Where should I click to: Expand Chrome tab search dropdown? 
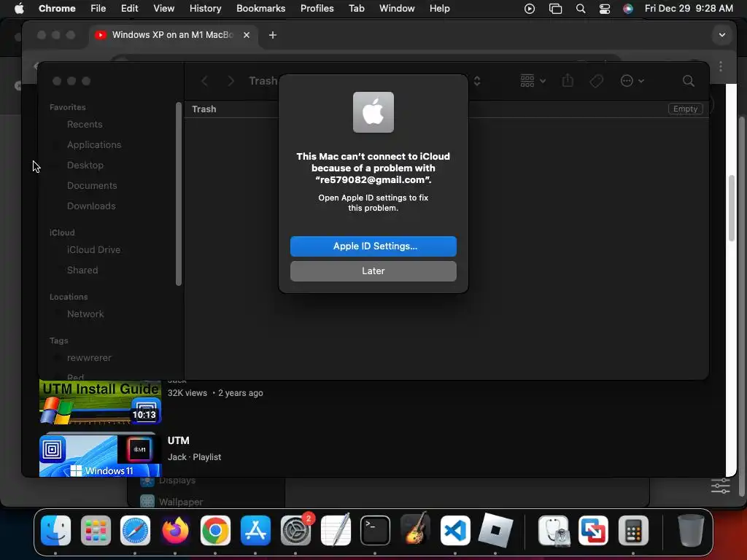click(x=721, y=35)
